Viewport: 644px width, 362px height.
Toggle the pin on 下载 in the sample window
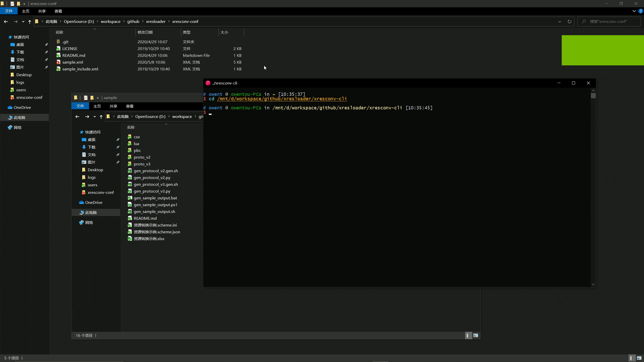[118, 147]
